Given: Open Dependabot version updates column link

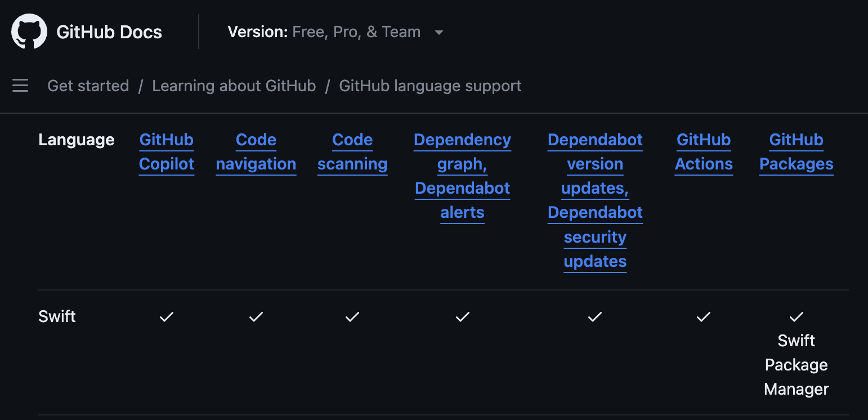Looking at the screenshot, I should (x=595, y=200).
